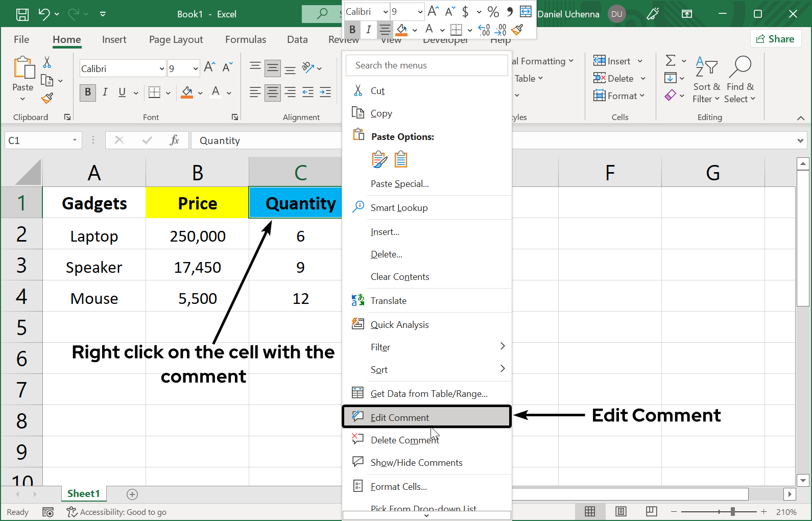Toggle Bold in the ribbon Font group
The height and width of the screenshot is (521, 812).
(88, 92)
